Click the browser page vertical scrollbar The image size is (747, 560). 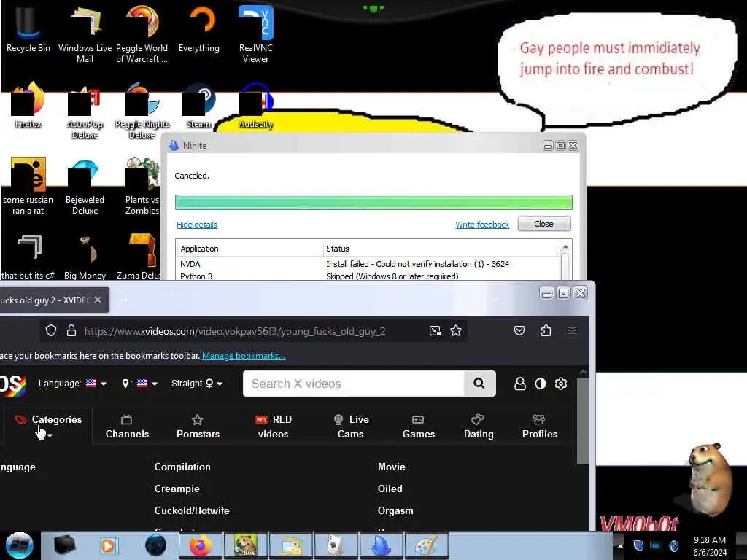[583, 421]
